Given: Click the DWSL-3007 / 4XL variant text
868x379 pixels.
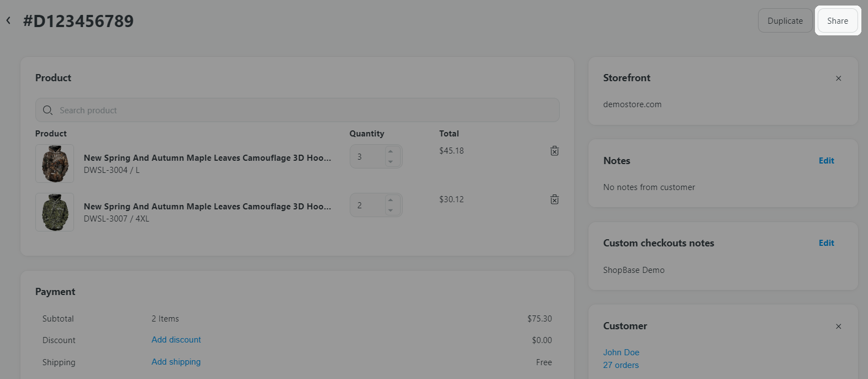Looking at the screenshot, I should point(117,219).
